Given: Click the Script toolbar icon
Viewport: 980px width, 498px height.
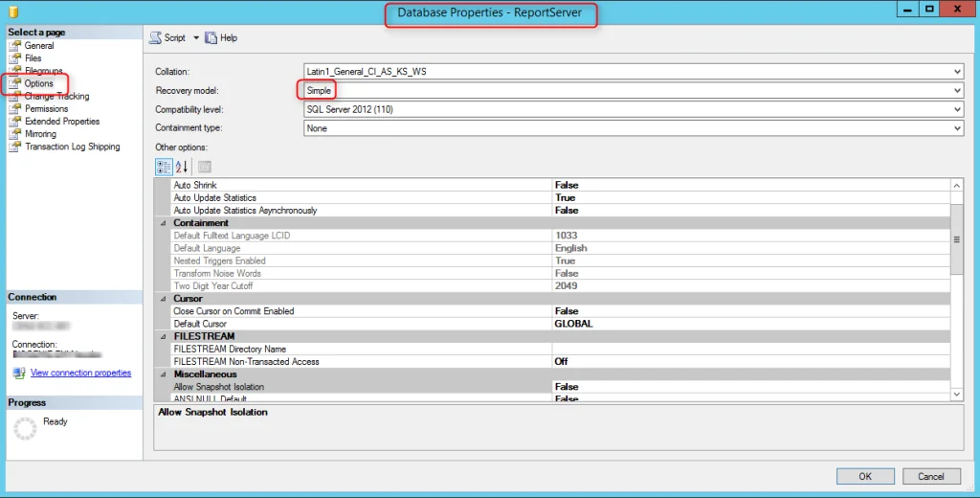Looking at the screenshot, I should [155, 38].
